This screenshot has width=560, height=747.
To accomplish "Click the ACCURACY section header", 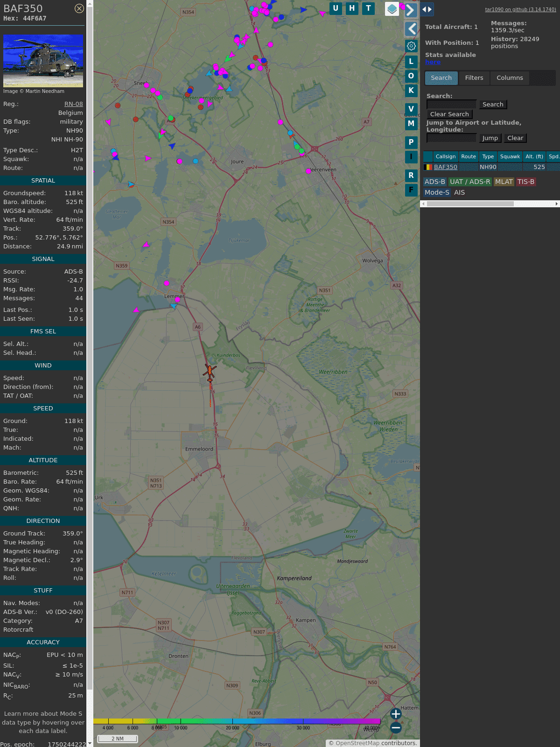I will pyautogui.click(x=43, y=642).
